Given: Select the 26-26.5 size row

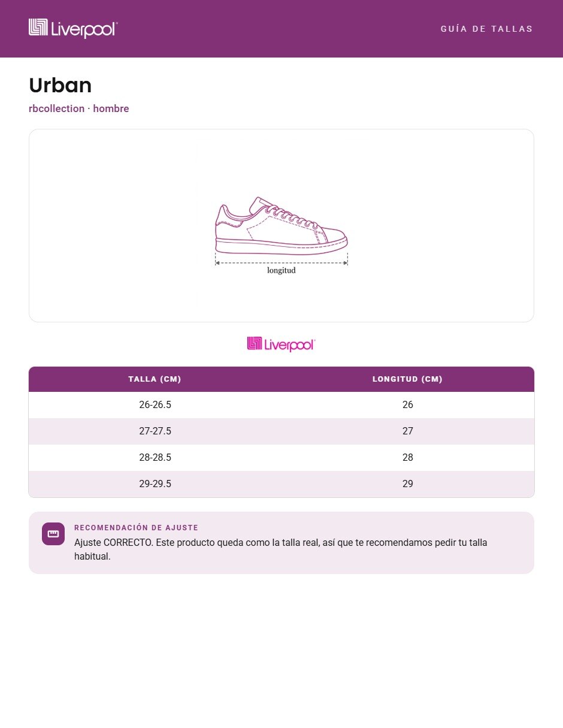Looking at the screenshot, I should (x=281, y=405).
